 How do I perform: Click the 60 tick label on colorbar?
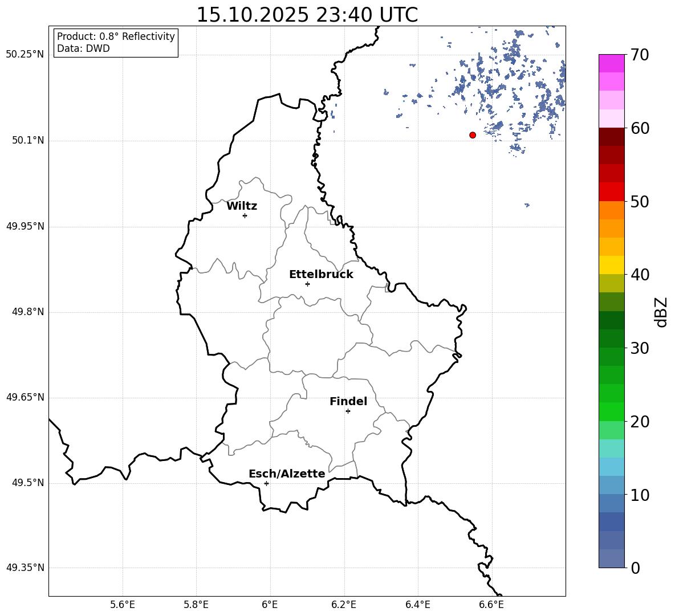(x=640, y=128)
